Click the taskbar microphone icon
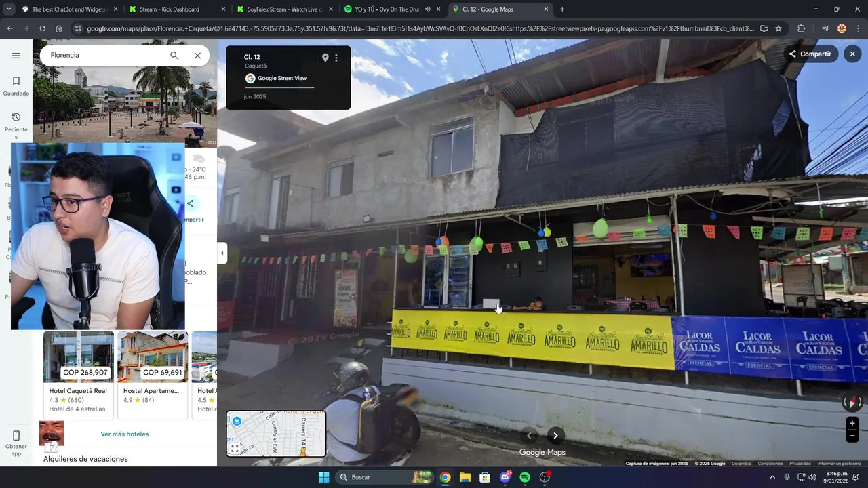 pyautogui.click(x=787, y=477)
